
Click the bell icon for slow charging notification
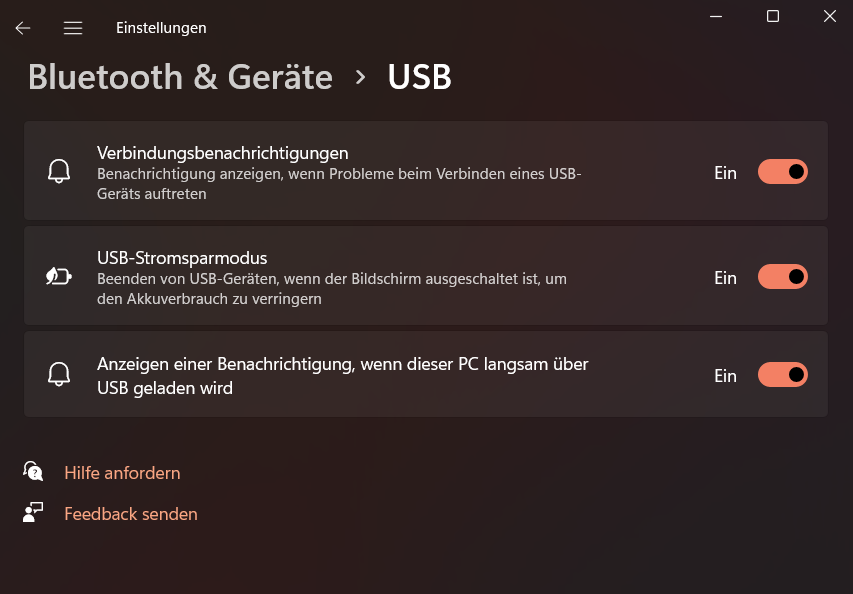point(60,374)
